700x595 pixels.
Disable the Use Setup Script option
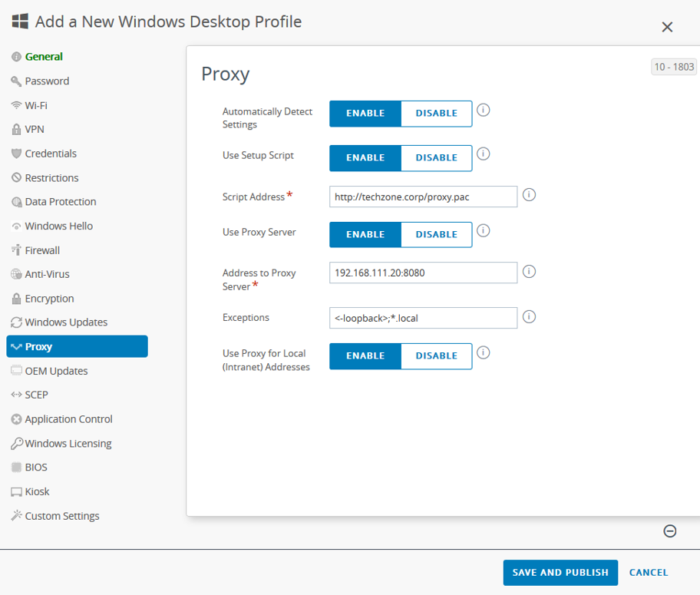[436, 158]
